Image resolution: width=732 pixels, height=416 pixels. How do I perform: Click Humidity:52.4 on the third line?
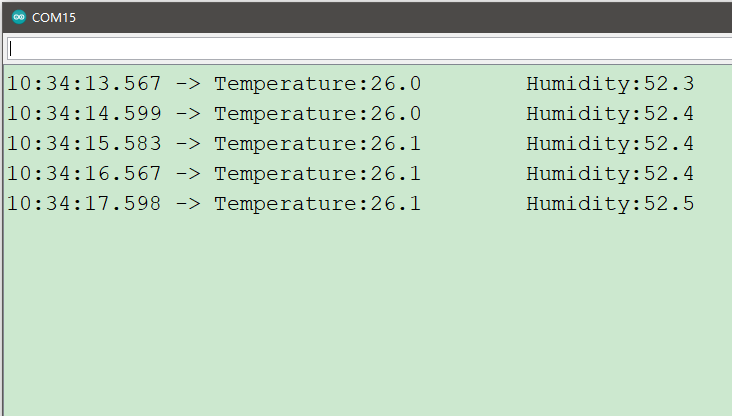pyautogui.click(x=610, y=144)
